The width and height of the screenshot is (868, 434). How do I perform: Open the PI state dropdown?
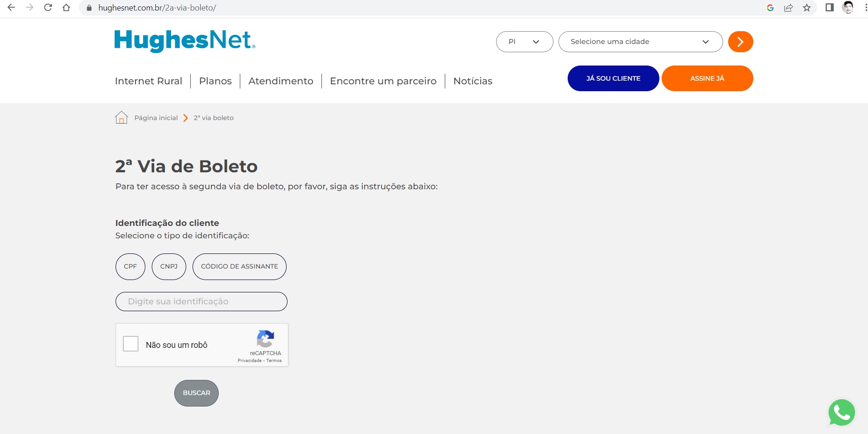pyautogui.click(x=525, y=42)
